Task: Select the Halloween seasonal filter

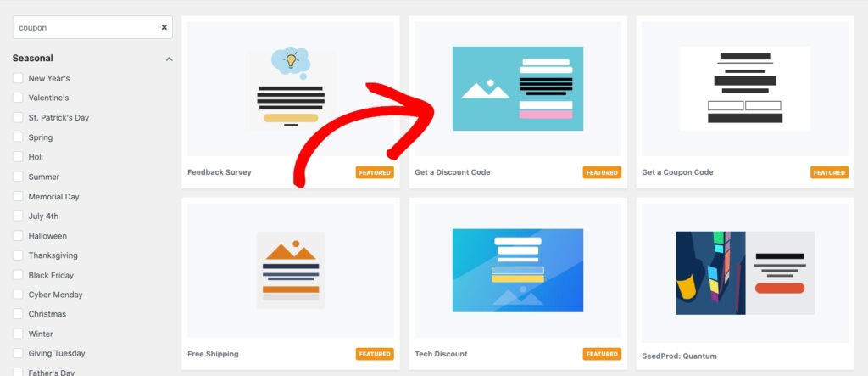Action: (x=18, y=236)
